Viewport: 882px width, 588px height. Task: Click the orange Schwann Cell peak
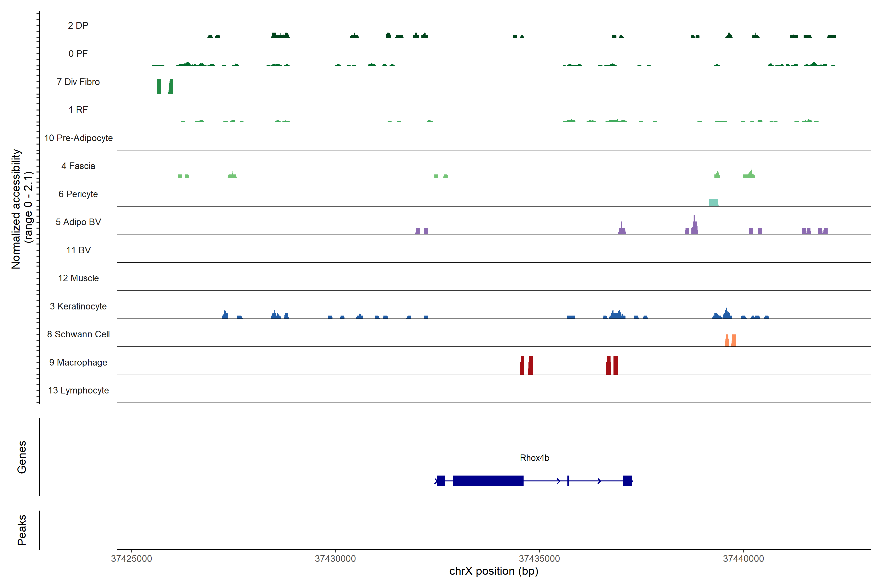tap(730, 341)
